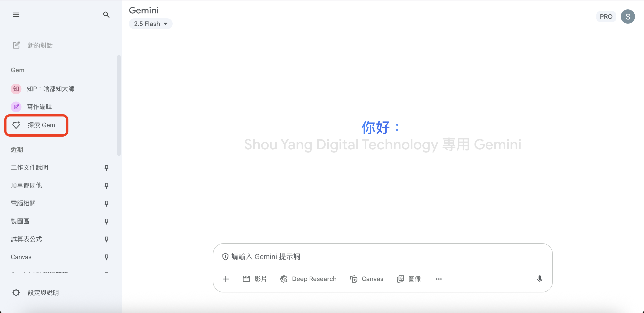
Task: Click the PRO badge button
Action: (606, 17)
